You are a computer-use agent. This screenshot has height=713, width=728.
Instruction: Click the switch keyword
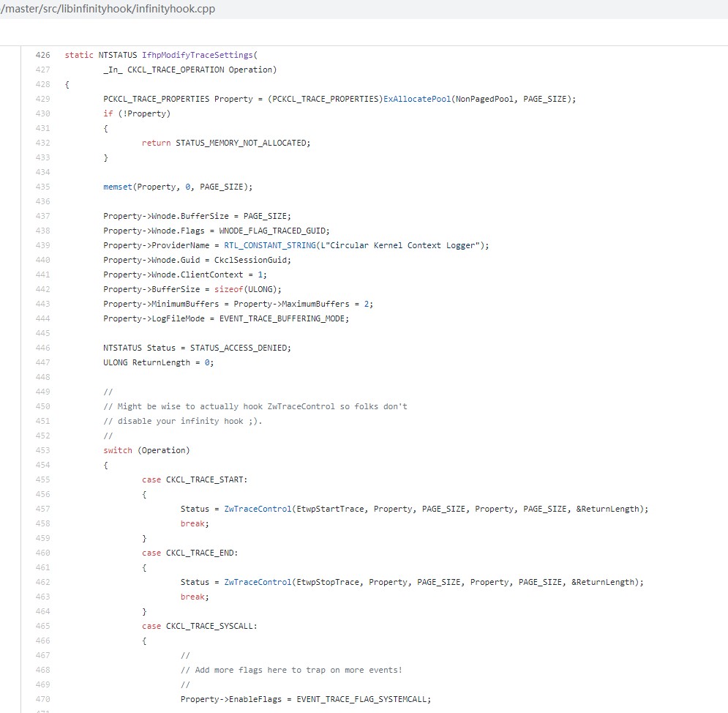click(118, 450)
